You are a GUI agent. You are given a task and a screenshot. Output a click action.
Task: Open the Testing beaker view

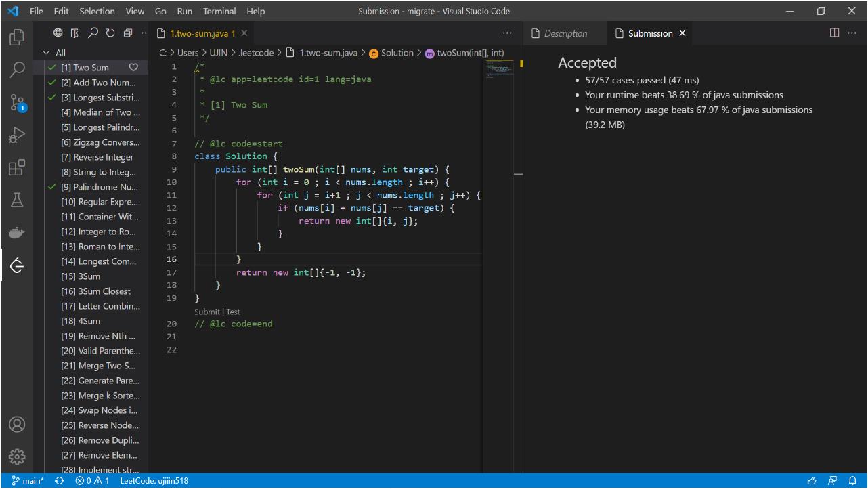click(x=17, y=200)
